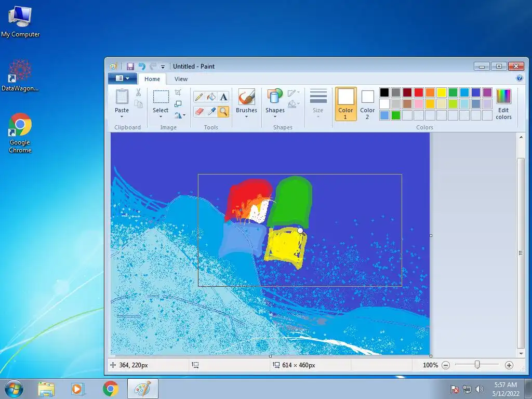Pick the black color swatch
This screenshot has height=399, width=532.
click(384, 92)
